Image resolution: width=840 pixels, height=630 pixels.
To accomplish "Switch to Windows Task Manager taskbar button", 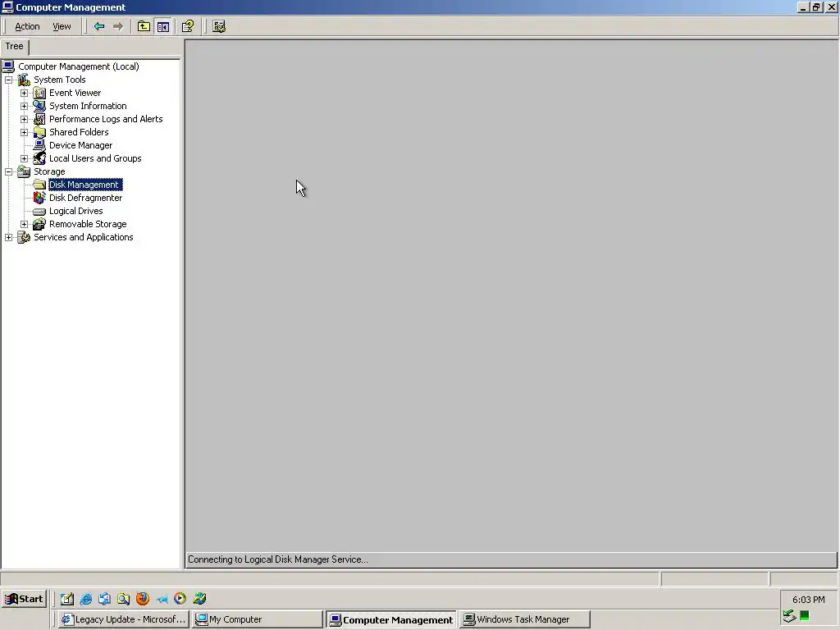I will point(524,620).
